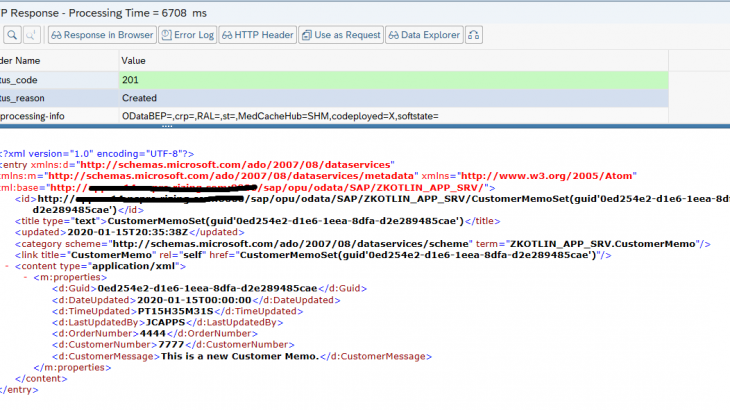Click the Value column header
Screen dimensions: 730x410
(133, 61)
